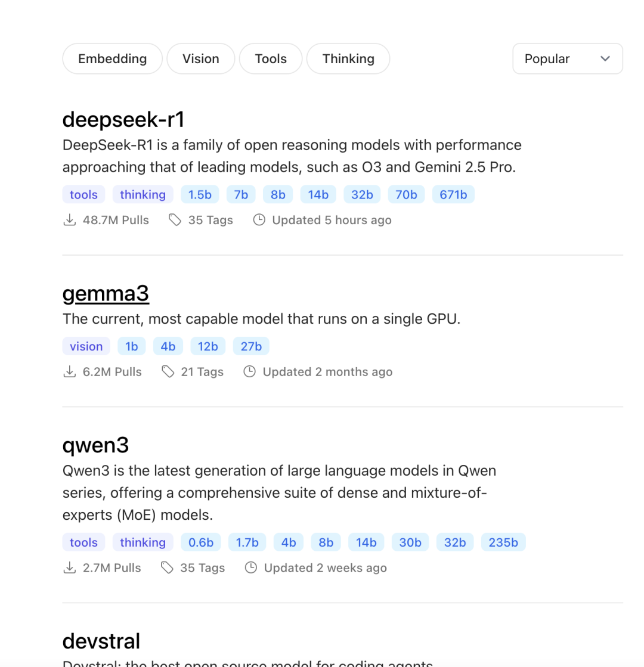The image size is (644, 667).
Task: Select the 235b size tag for qwen3
Action: 503,542
